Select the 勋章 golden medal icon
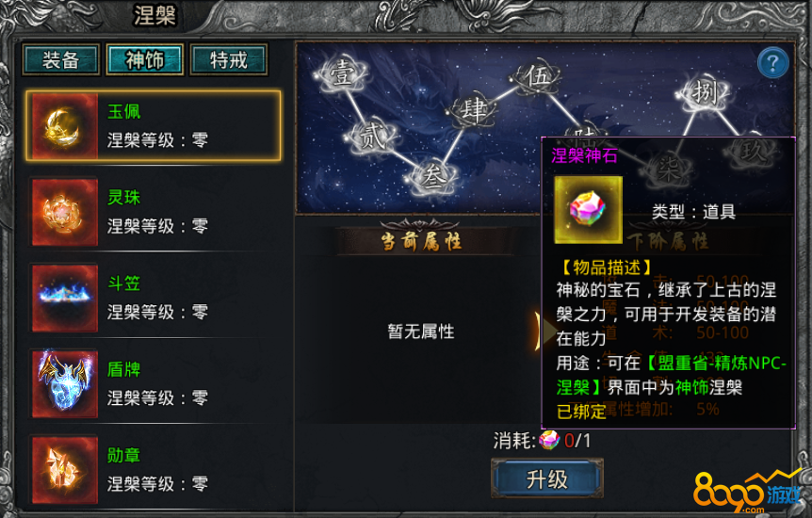Viewport: 812px width, 518px height. [x=65, y=470]
